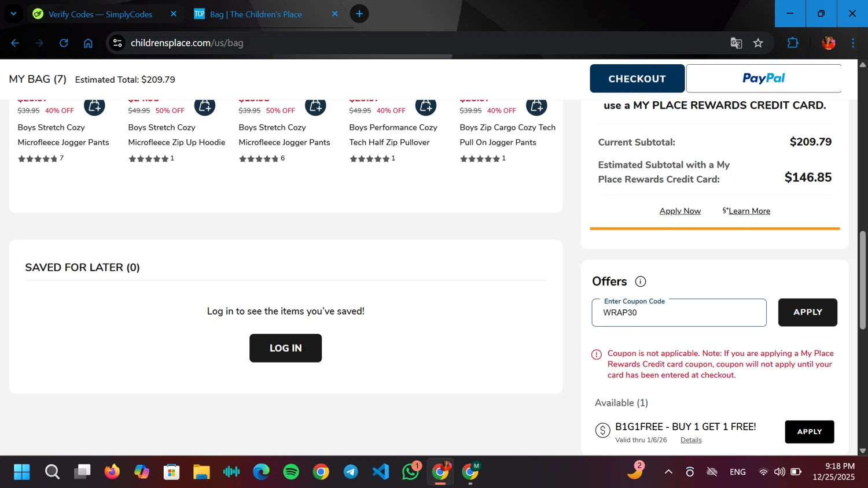Click the page vertical scrollbar thumb
Screen dimensions: 868x488
[863, 280]
